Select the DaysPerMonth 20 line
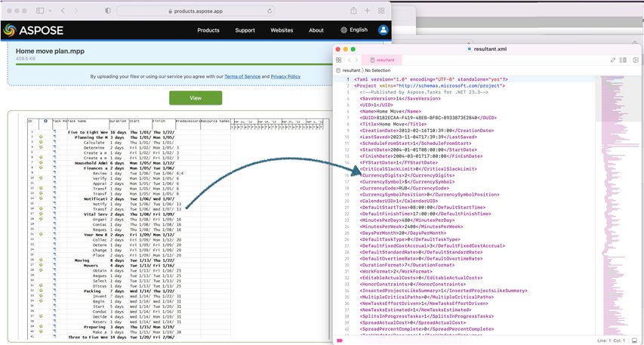Image resolution: width=644 pixels, height=345 pixels. pos(403,233)
